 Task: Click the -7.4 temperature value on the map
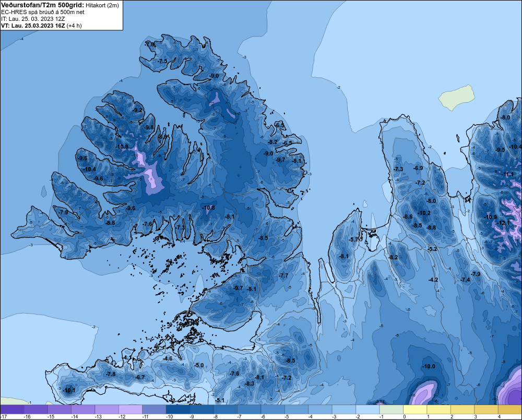click(x=466, y=280)
